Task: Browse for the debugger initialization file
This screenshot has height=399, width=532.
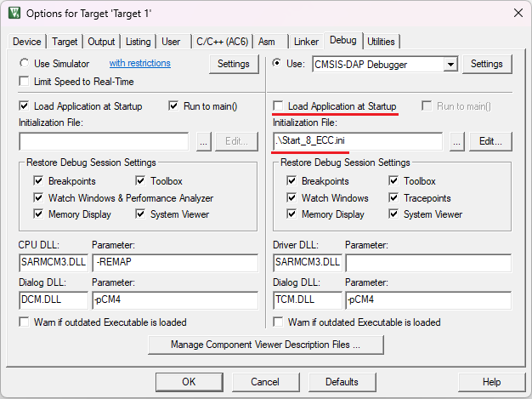Action: click(456, 141)
